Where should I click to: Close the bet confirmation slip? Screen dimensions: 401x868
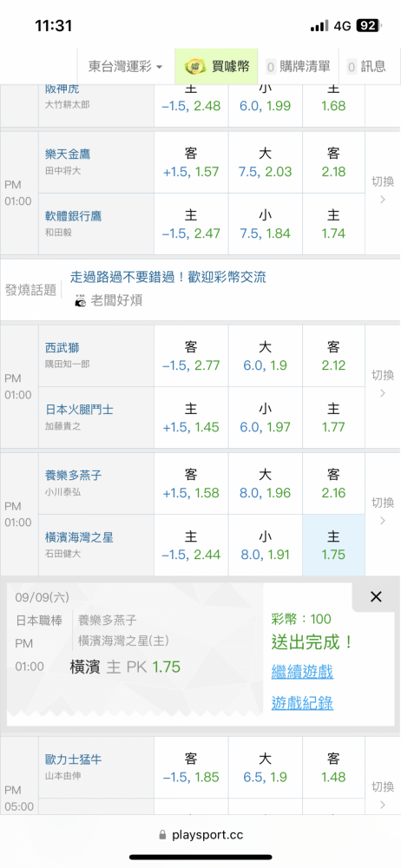pos(376,597)
